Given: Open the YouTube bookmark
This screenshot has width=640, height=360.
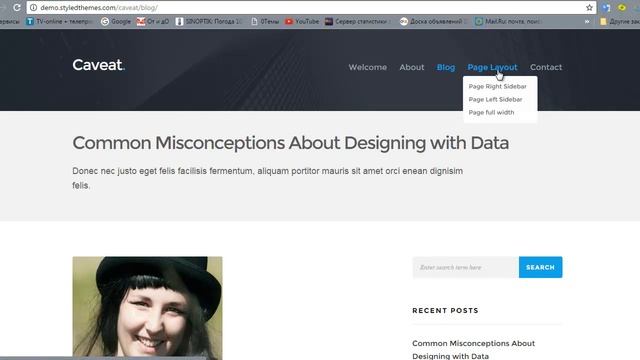Looking at the screenshot, I should [302, 21].
